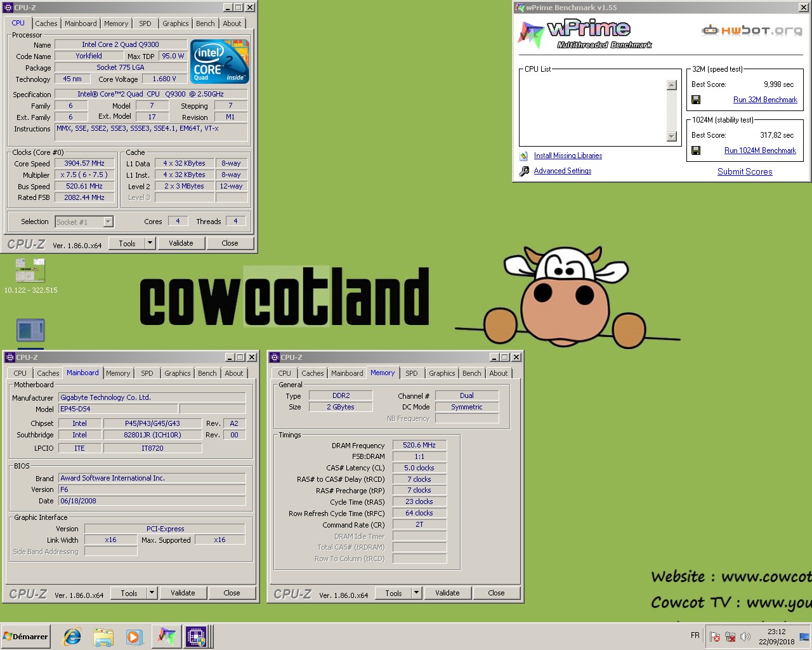The image size is (812, 650).
Task: Open Tools dropdown arrow in top CPU-Z
Action: [150, 243]
